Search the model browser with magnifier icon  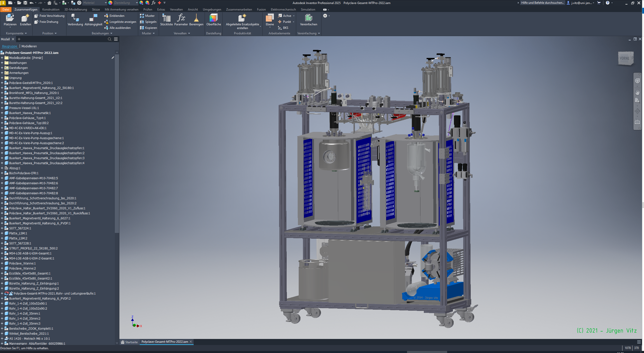tap(109, 39)
